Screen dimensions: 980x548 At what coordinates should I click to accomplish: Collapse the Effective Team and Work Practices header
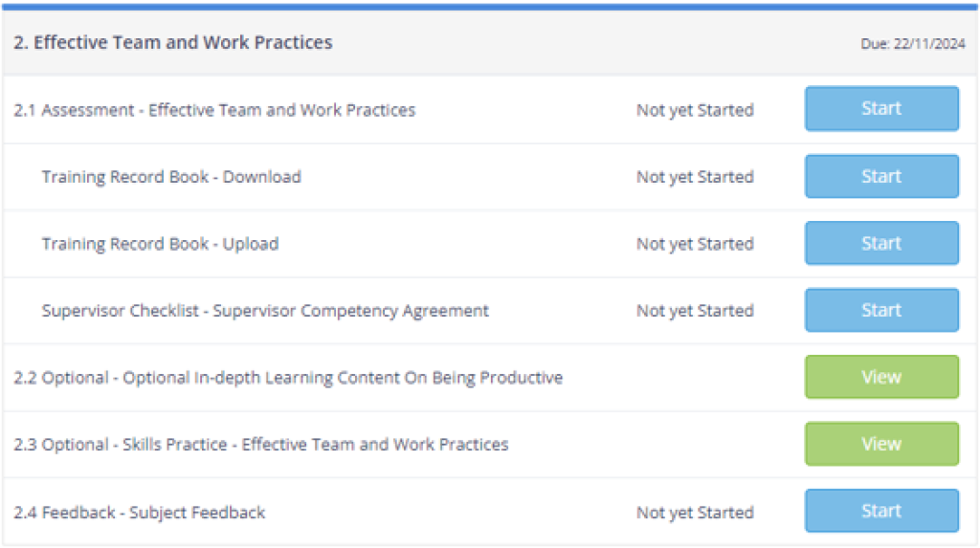[x=173, y=42]
